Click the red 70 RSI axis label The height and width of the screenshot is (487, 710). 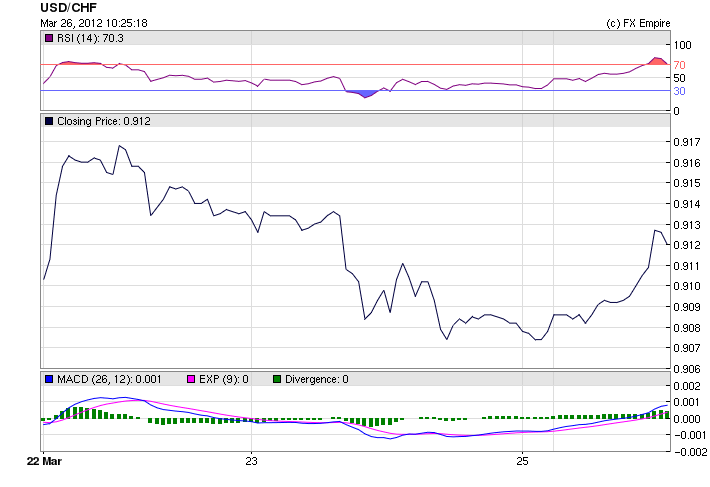679,65
